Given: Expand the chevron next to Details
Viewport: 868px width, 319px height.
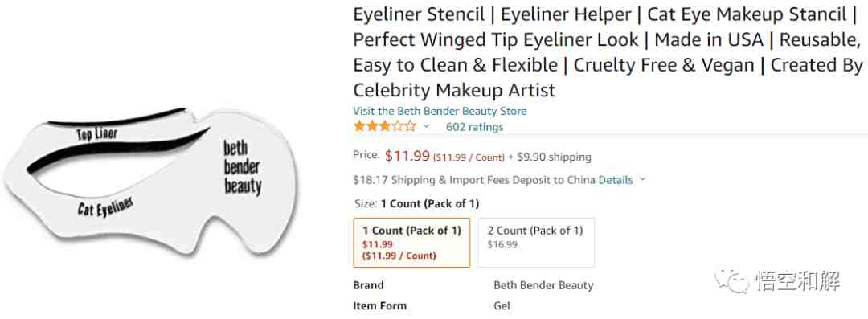Looking at the screenshot, I should 642,179.
